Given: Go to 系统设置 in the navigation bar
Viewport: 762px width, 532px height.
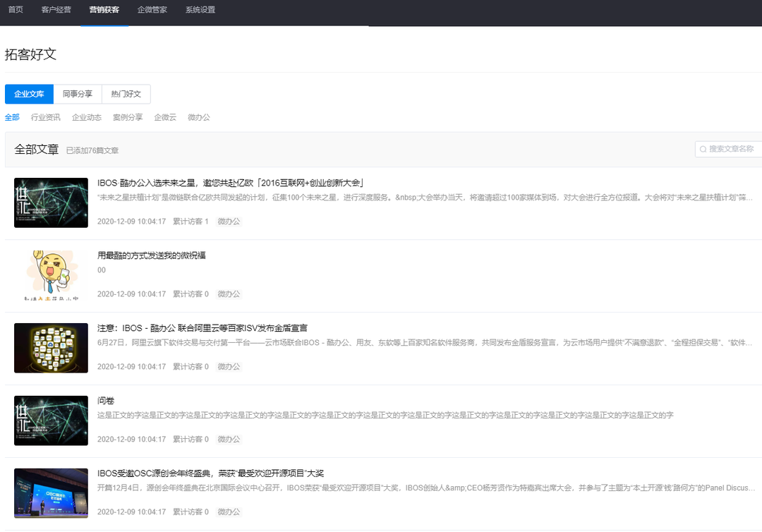Looking at the screenshot, I should coord(200,10).
